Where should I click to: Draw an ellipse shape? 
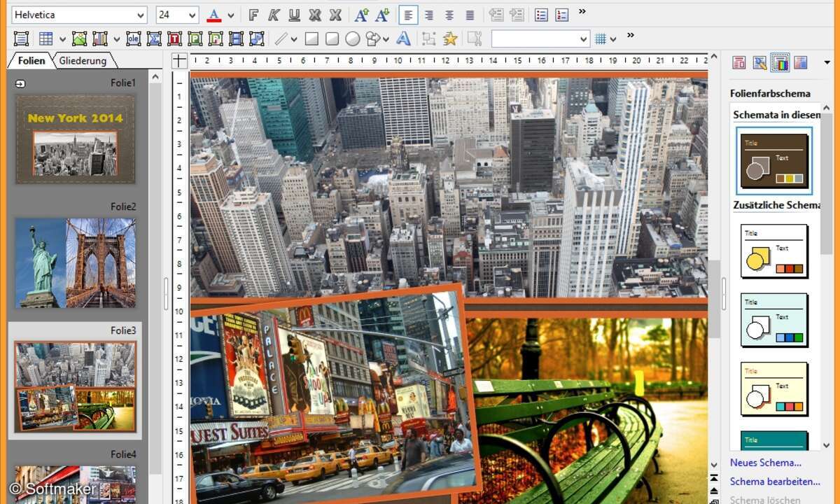point(353,39)
